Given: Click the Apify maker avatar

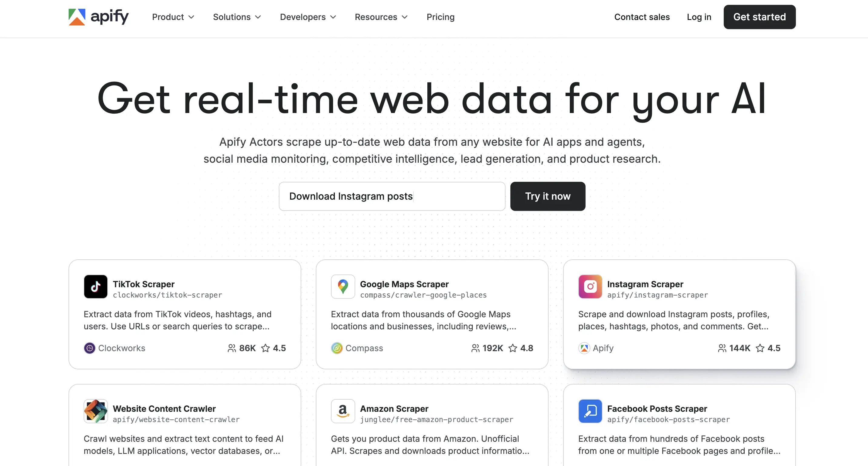Looking at the screenshot, I should click(x=584, y=348).
